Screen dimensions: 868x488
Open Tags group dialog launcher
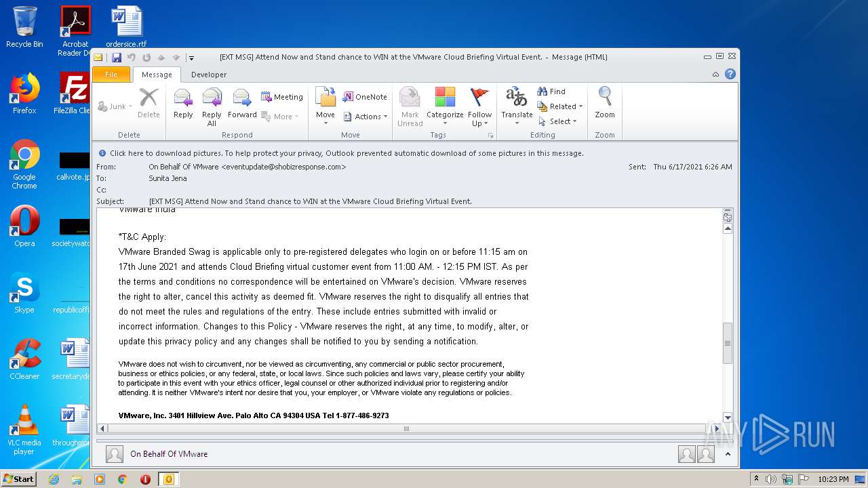click(490, 136)
